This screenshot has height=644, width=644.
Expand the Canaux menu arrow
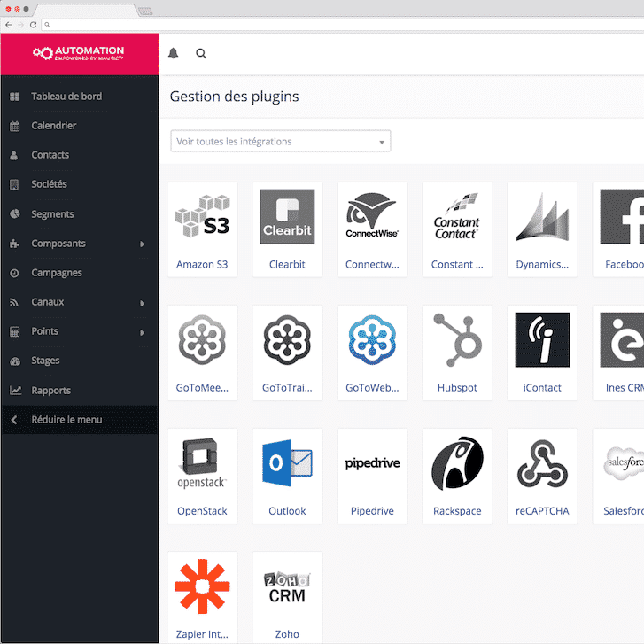(x=142, y=303)
